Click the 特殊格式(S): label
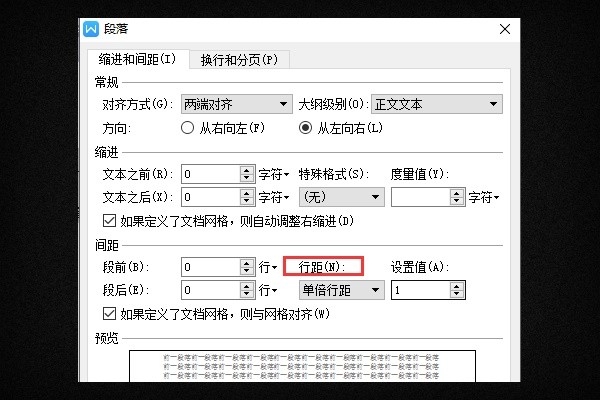 point(334,175)
